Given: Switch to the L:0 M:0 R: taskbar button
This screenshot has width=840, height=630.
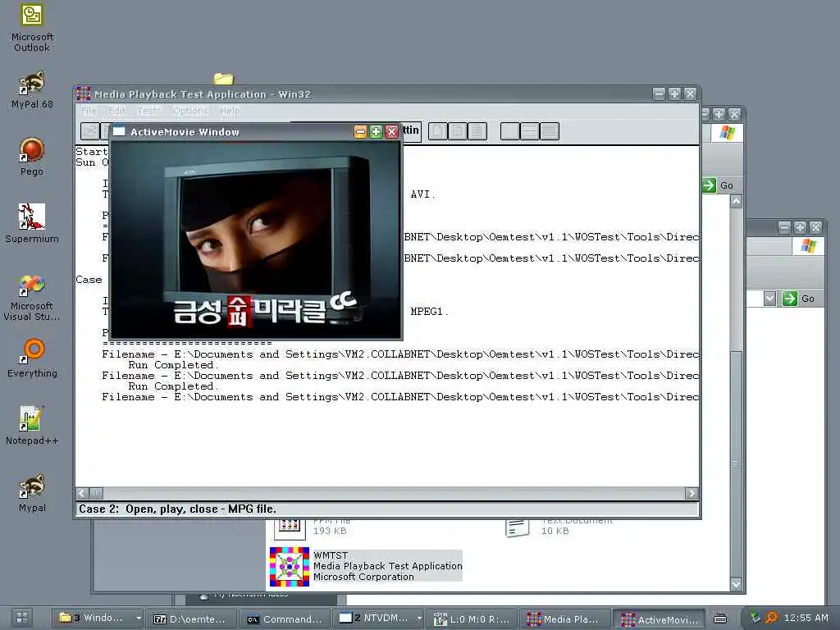Looking at the screenshot, I should coord(470,619).
